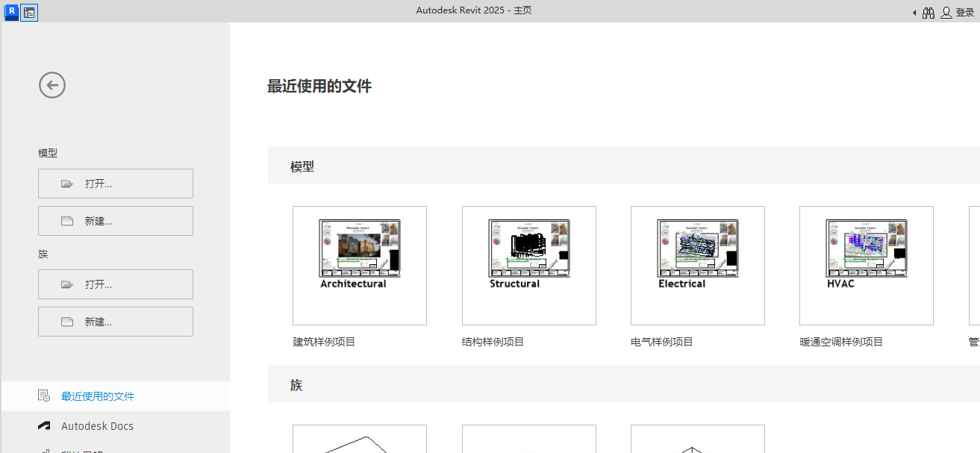Viewport: 980px width, 453px height.
Task: Click the 模型 section header bar in main area
Action: (x=624, y=165)
